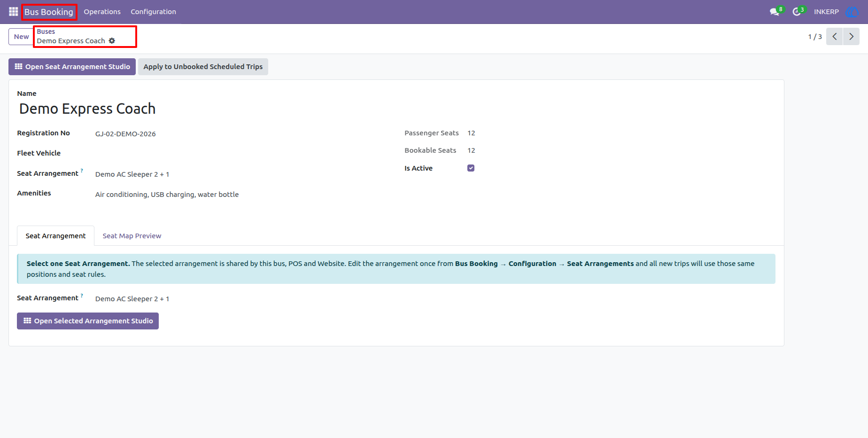Open Selected Arrangement Studio
Viewport: 868px width, 438px height.
[88, 321]
